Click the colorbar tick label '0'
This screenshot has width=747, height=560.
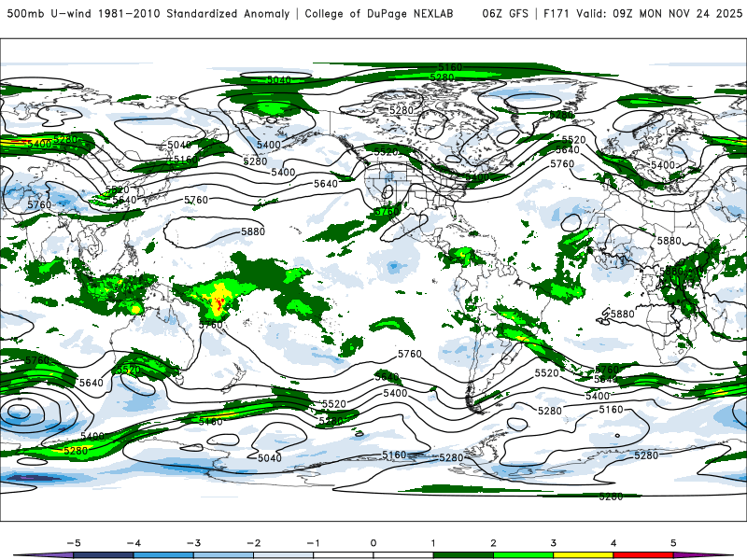pyautogui.click(x=373, y=543)
